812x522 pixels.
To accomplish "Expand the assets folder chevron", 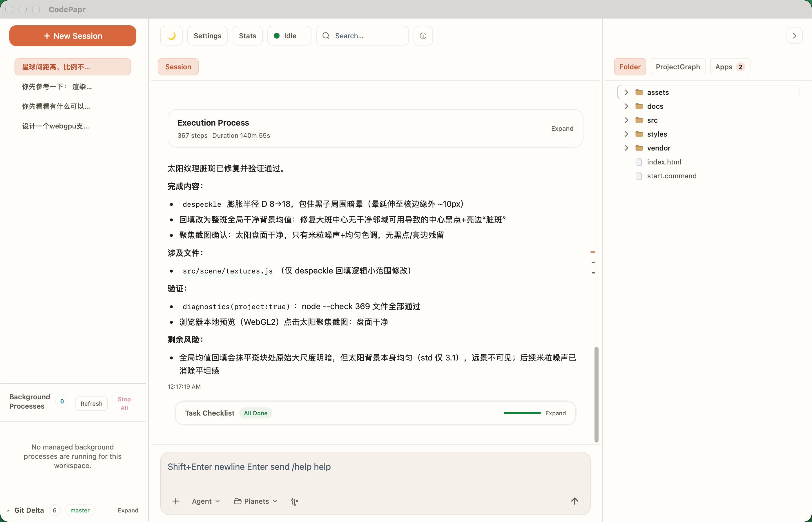I will pyautogui.click(x=626, y=92).
